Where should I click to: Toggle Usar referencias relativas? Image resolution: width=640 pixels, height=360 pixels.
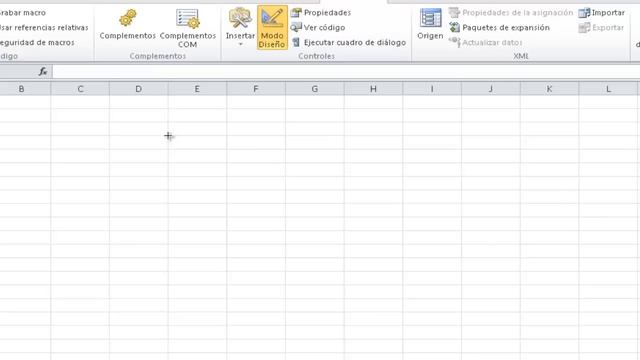(44, 27)
